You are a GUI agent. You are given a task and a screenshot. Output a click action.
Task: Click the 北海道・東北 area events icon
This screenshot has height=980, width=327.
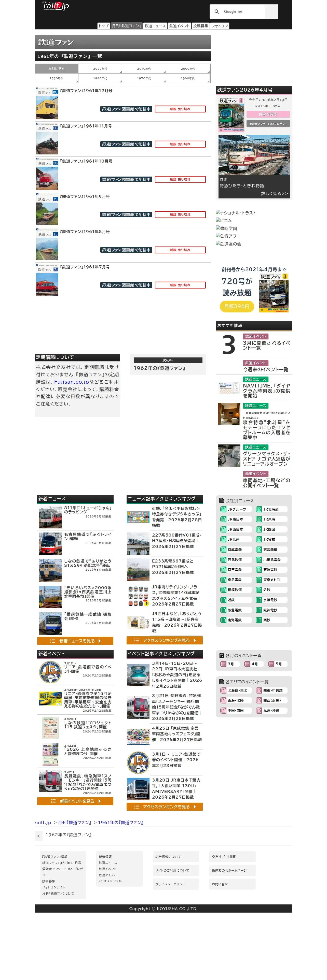click(223, 690)
